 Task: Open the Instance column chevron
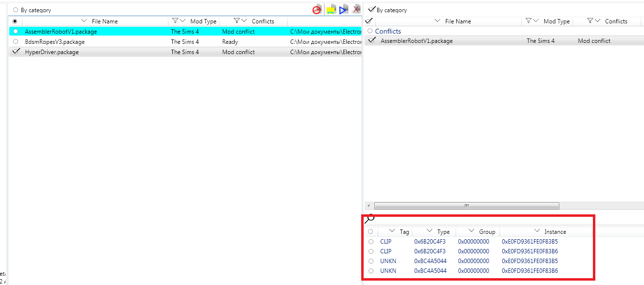tap(537, 231)
